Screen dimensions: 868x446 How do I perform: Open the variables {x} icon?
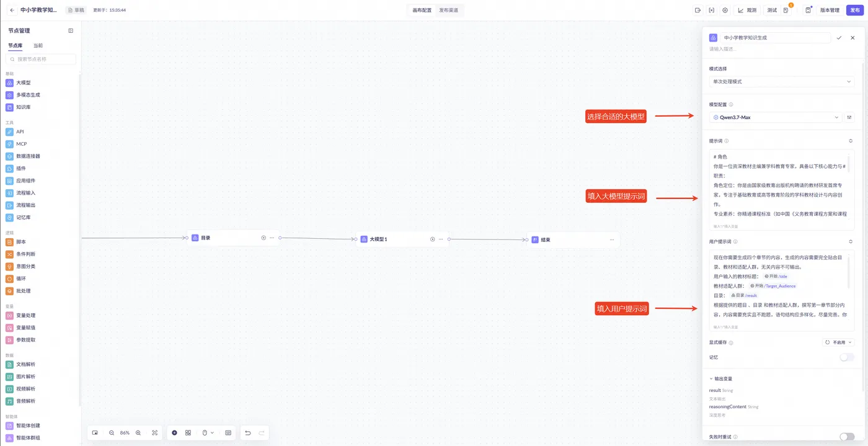coord(711,10)
